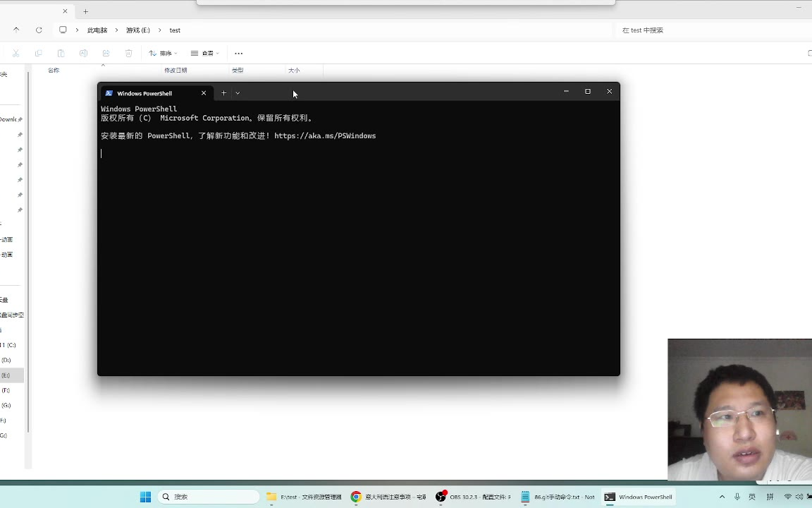Sort by 大小 column header
Viewport: 812px width, 508px height.
click(x=294, y=71)
